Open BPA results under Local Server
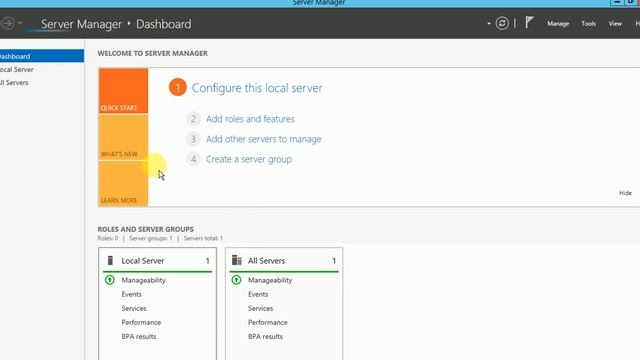 (139, 336)
